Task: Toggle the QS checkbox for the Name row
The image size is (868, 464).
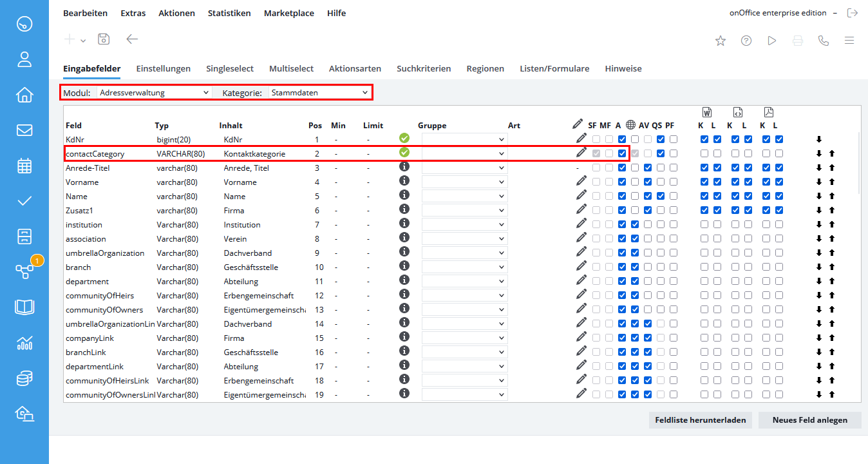Action: (660, 196)
